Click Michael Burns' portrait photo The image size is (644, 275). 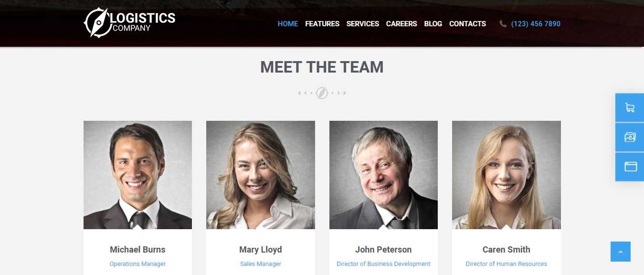(x=137, y=175)
